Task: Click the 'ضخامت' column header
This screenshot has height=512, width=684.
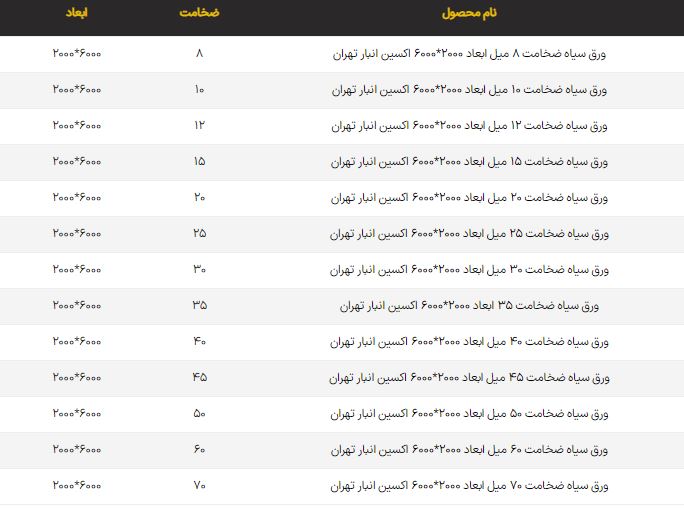Action: 200,14
